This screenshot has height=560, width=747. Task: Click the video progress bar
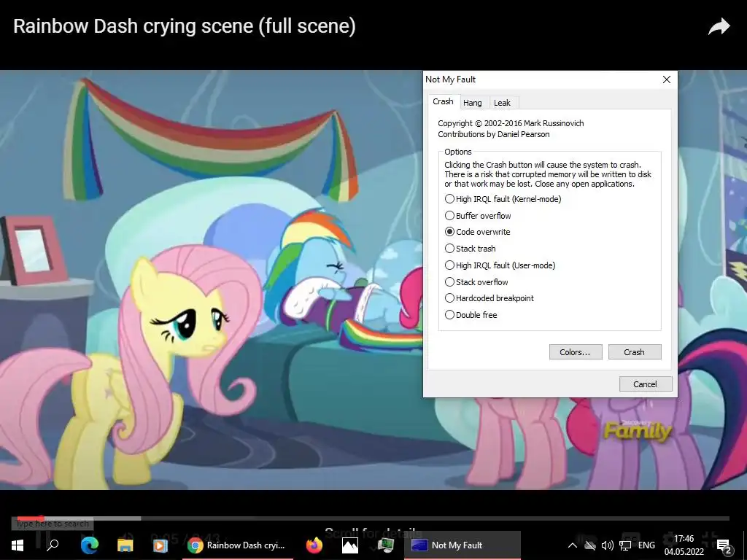click(x=373, y=518)
